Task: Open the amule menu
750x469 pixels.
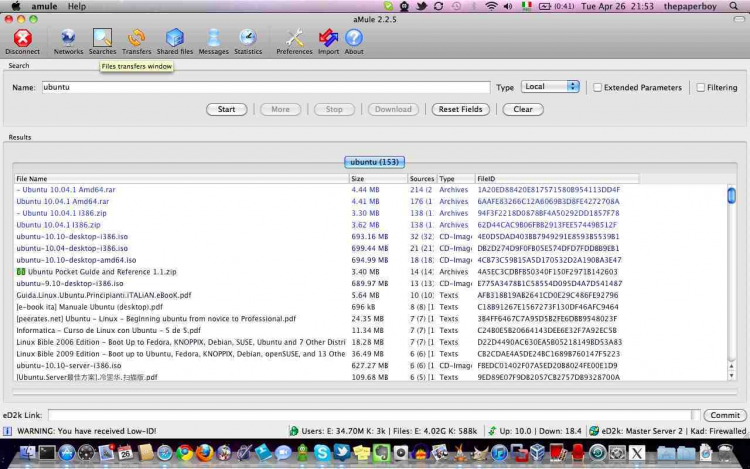Action: [44, 6]
